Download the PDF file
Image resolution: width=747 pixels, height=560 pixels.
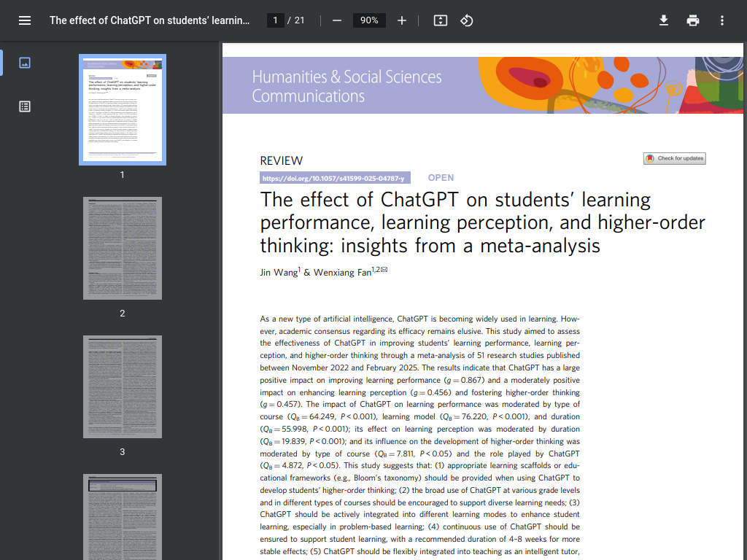pyautogui.click(x=664, y=20)
